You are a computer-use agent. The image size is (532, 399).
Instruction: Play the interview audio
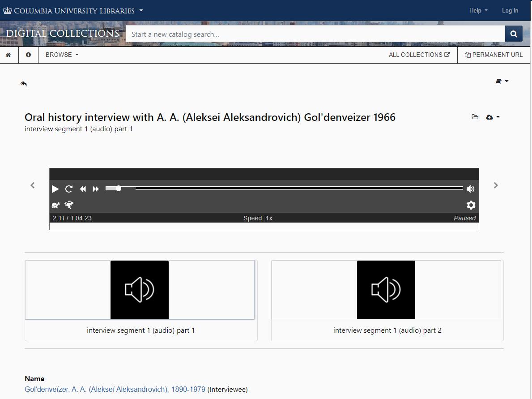pyautogui.click(x=55, y=189)
